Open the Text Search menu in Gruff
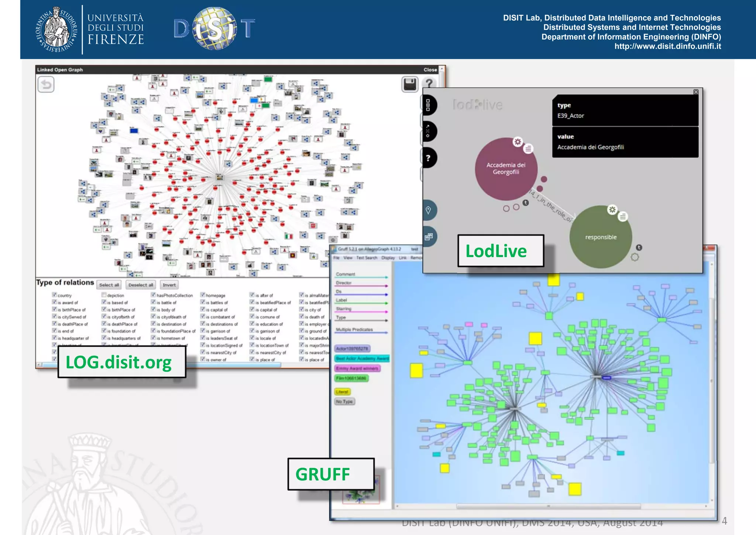The height and width of the screenshot is (535, 756). pyautogui.click(x=367, y=258)
